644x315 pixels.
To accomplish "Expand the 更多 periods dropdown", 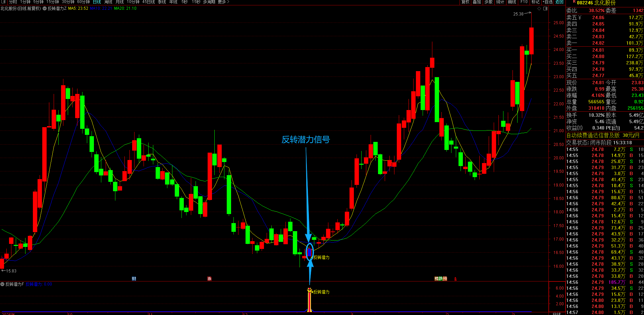I will [223, 2].
